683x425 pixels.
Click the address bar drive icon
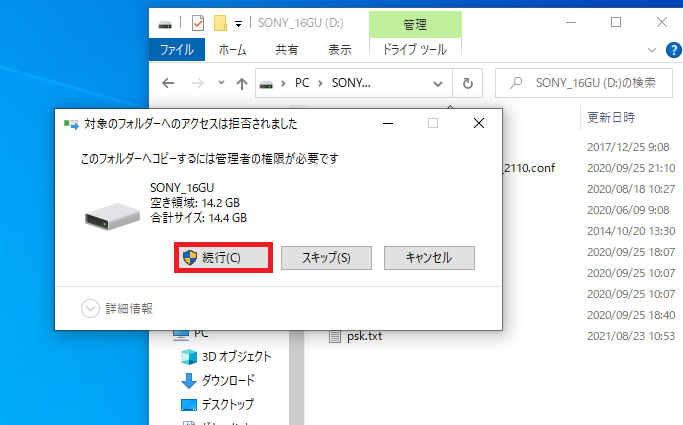pos(266,84)
